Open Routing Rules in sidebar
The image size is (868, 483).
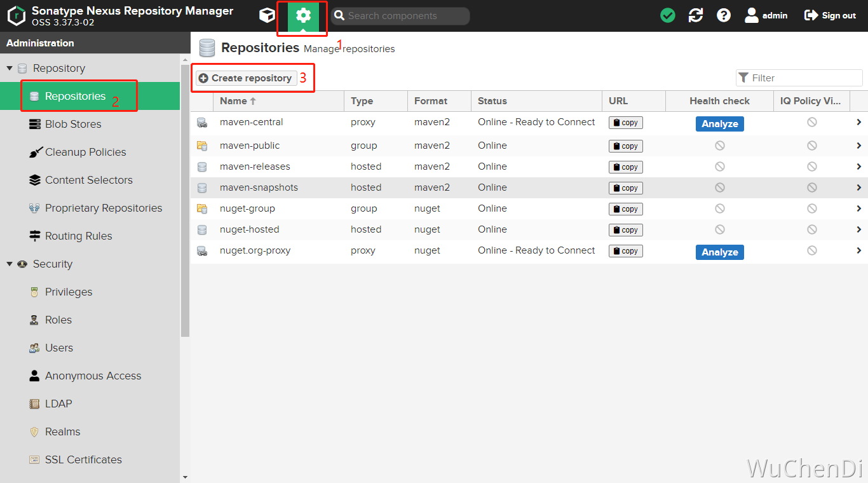[90, 236]
